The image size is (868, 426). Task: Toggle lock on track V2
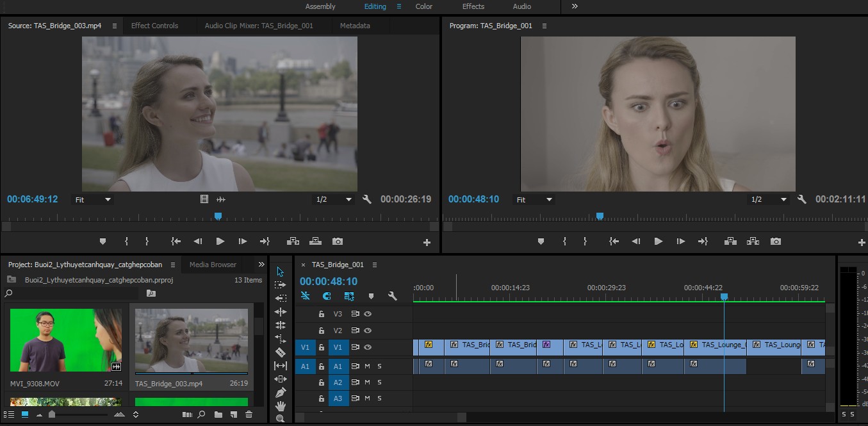pos(322,331)
